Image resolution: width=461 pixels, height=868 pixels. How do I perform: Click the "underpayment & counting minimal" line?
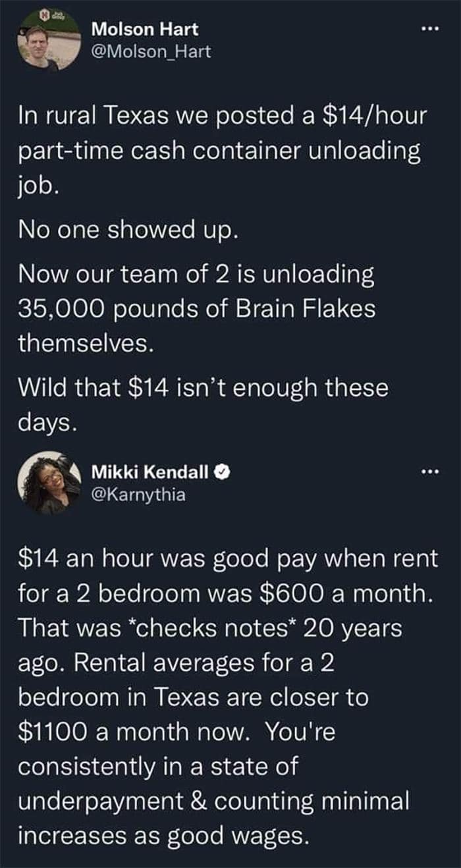213,801
